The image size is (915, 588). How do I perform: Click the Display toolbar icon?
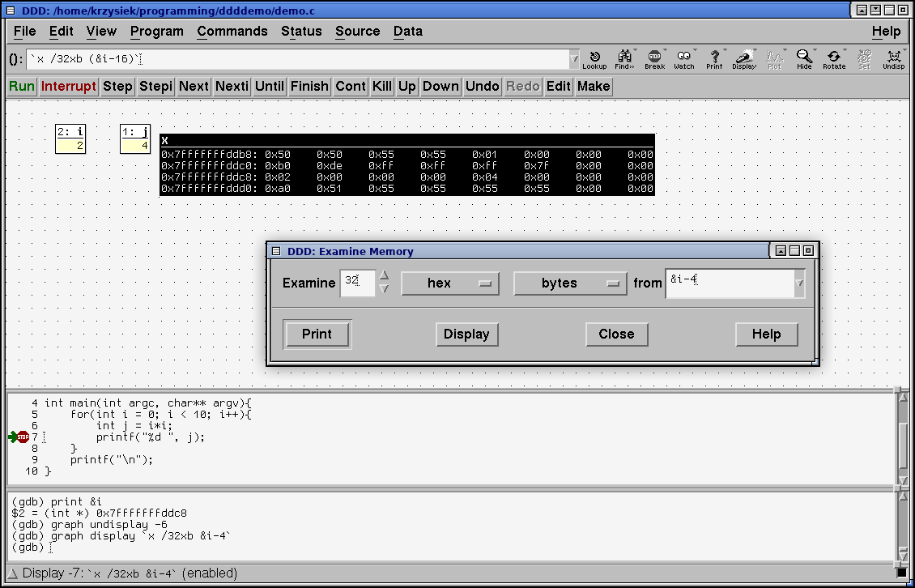click(x=744, y=59)
